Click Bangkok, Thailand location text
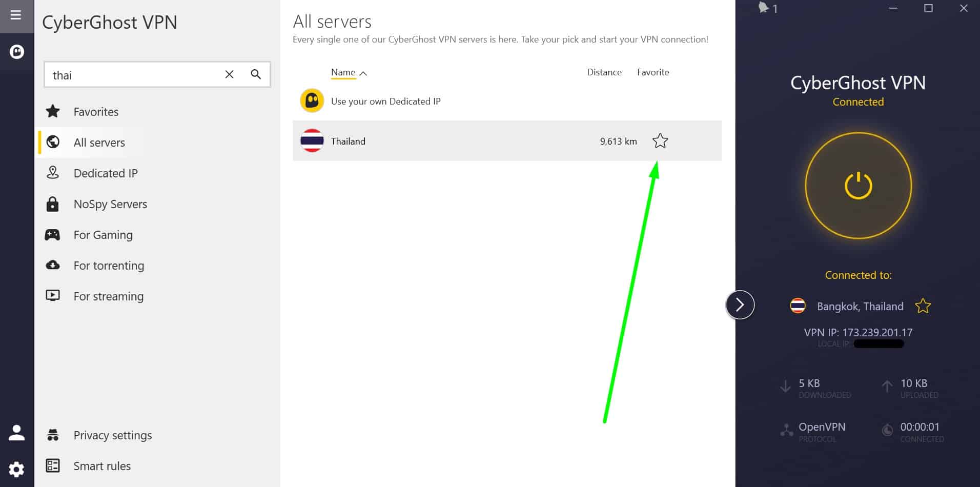The height and width of the screenshot is (487, 980). (x=860, y=307)
